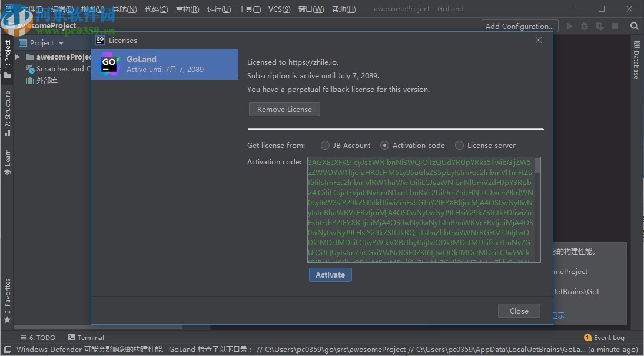Select the JB Account radio button

pyautogui.click(x=325, y=145)
